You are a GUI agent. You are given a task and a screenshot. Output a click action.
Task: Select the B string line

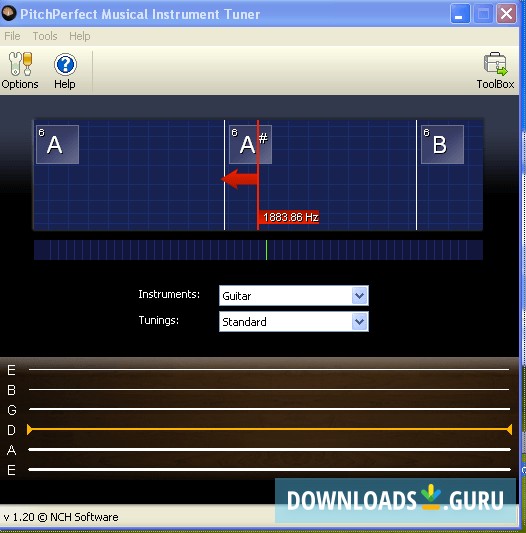coord(269,389)
